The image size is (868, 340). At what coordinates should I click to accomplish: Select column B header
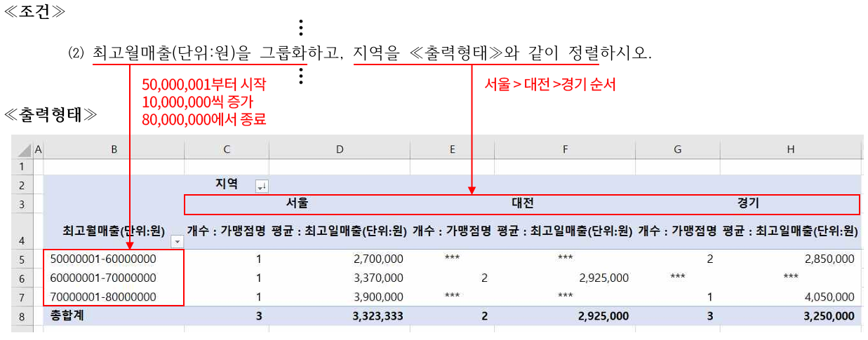pos(114,150)
